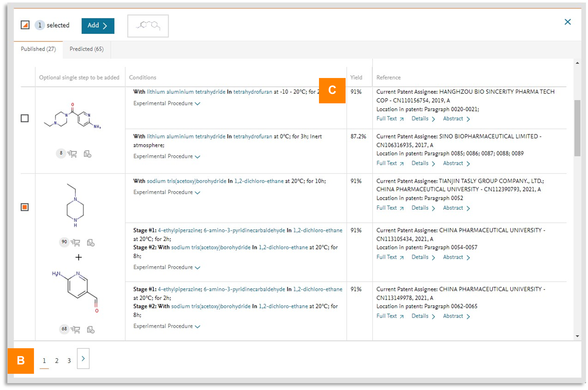Image resolution: width=588 pixels, height=390 pixels.
Task: Click the cart icon for 6-amino-3-pyridinecarbaldehyde
Action: coord(75,329)
